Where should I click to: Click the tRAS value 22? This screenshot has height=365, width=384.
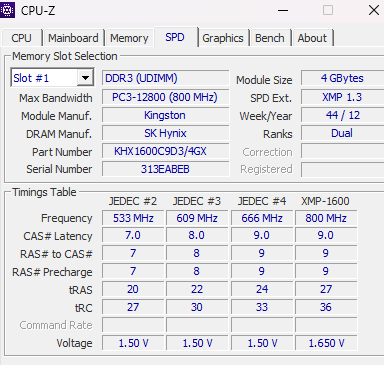[x=197, y=289]
